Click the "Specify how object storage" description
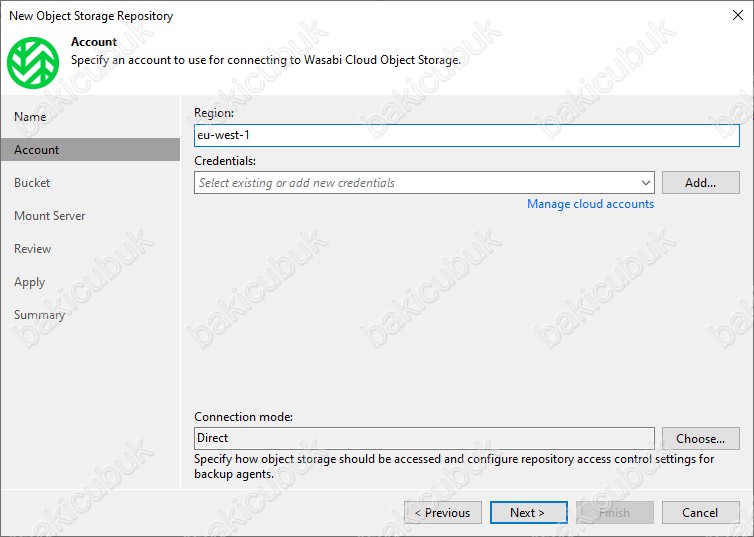 pyautogui.click(x=454, y=466)
